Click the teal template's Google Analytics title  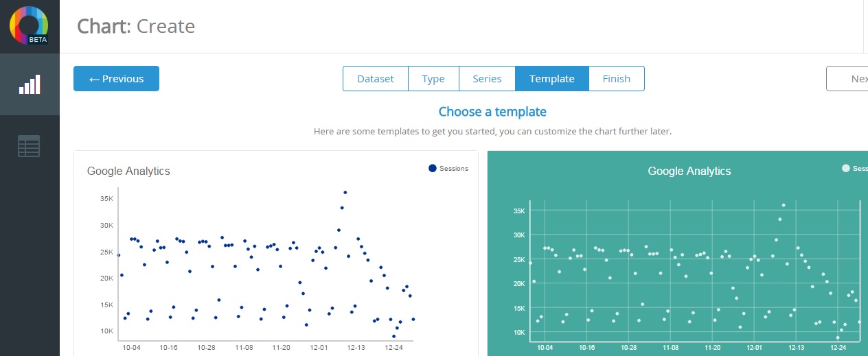[689, 171]
